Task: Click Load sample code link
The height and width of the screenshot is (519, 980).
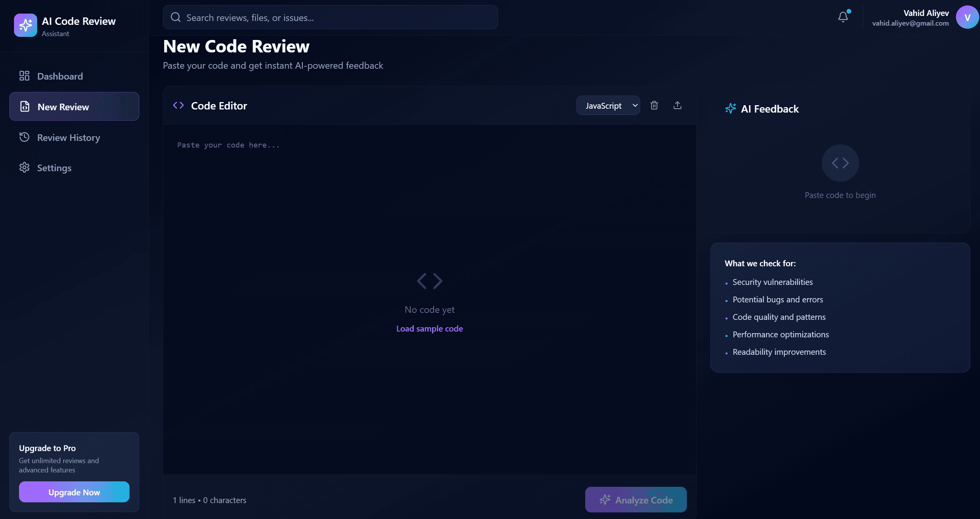Action: point(429,329)
